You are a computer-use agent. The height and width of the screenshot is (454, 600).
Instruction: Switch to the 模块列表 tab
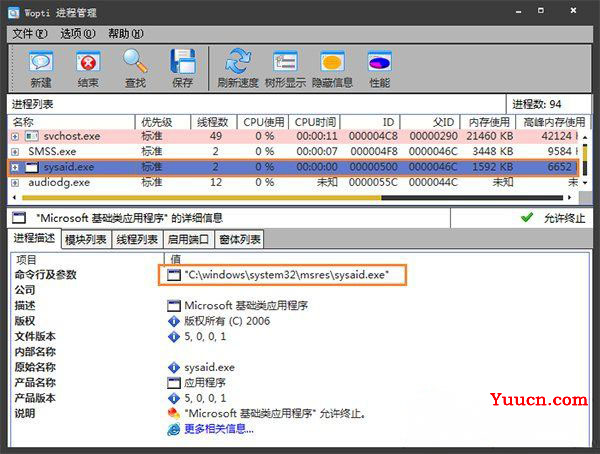[86, 240]
